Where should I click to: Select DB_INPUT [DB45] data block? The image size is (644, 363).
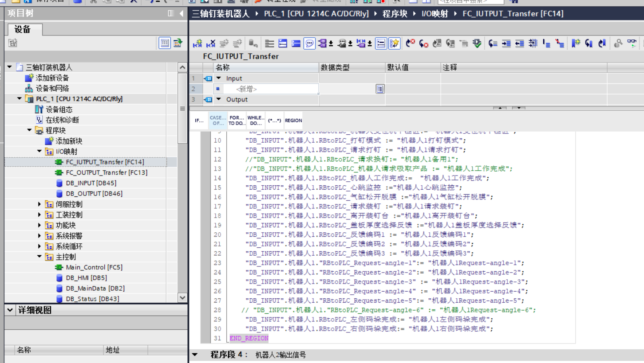point(91,183)
